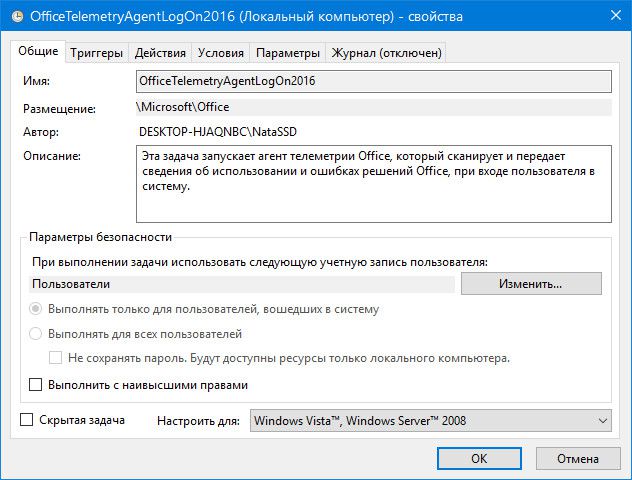Click the Описание: label

pos(52,156)
